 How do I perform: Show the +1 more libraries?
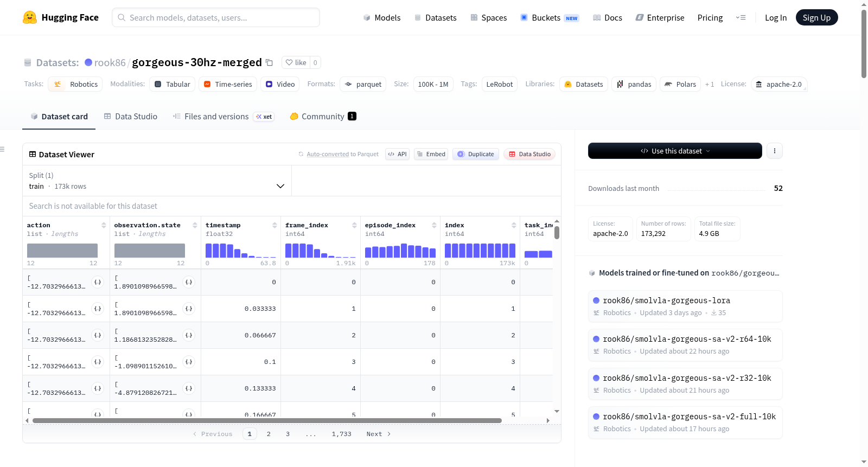tap(710, 84)
